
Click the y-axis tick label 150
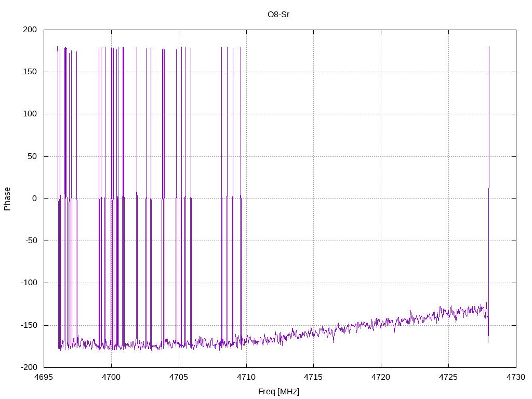(30, 72)
